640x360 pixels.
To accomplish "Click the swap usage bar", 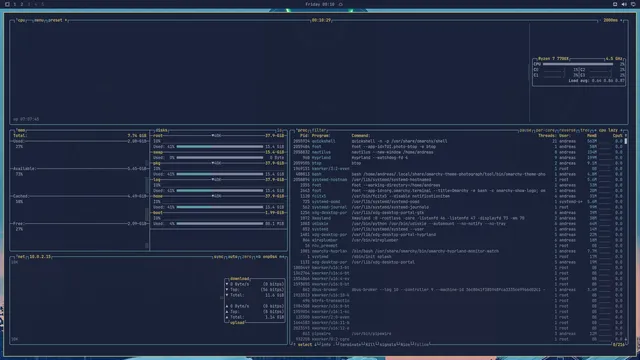I will tap(220, 158).
